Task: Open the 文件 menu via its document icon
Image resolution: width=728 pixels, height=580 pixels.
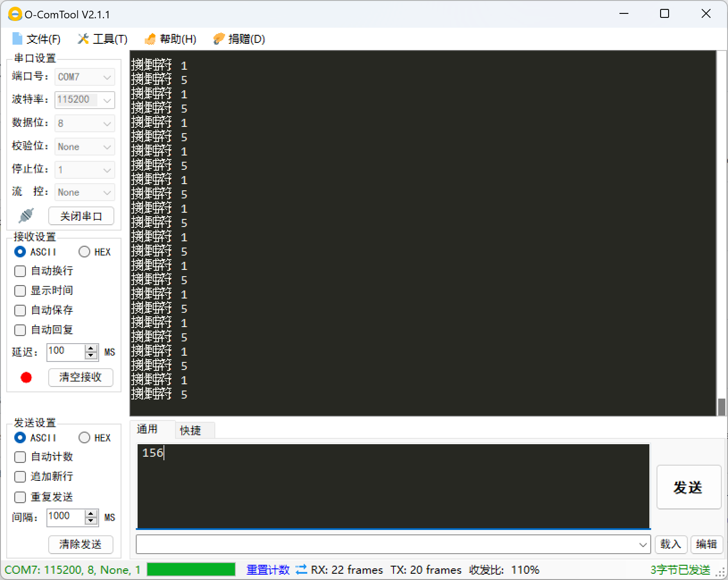Action: coord(17,38)
